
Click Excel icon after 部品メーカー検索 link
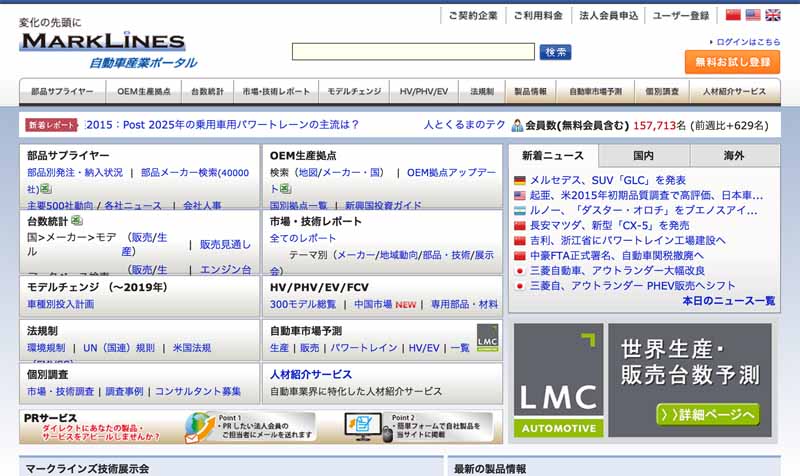46,189
